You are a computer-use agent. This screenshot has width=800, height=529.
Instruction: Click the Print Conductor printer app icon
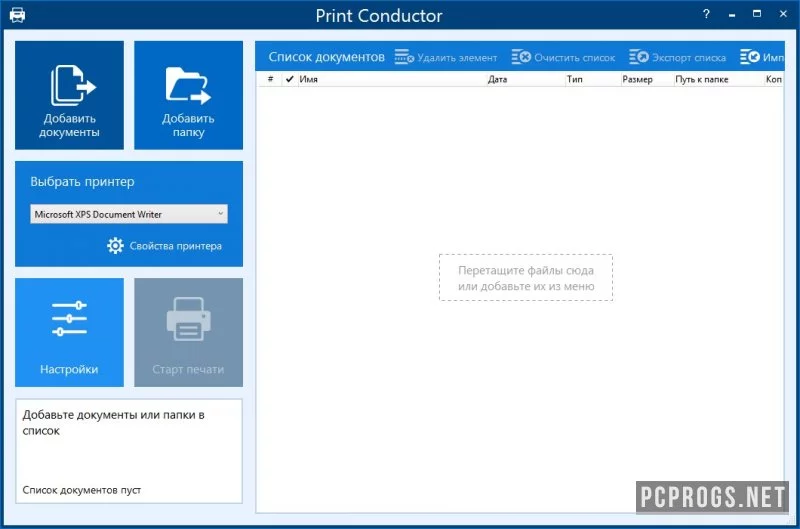(x=17, y=15)
